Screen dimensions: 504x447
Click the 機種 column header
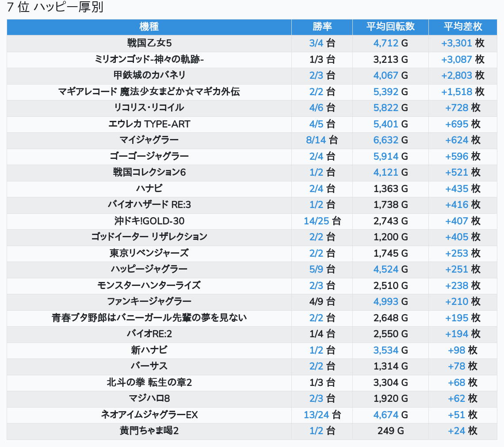coord(149,27)
